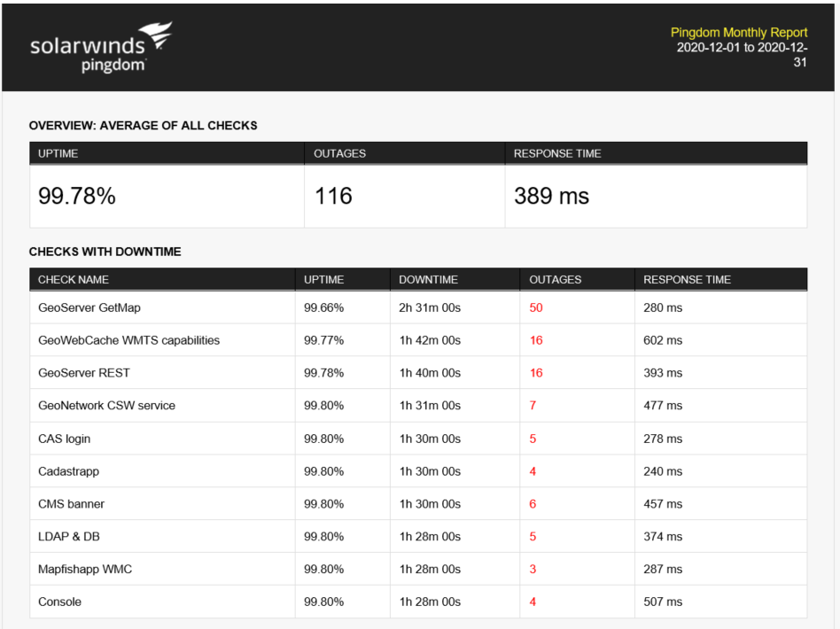Select the Pingdom Monthly Report title

point(739,33)
